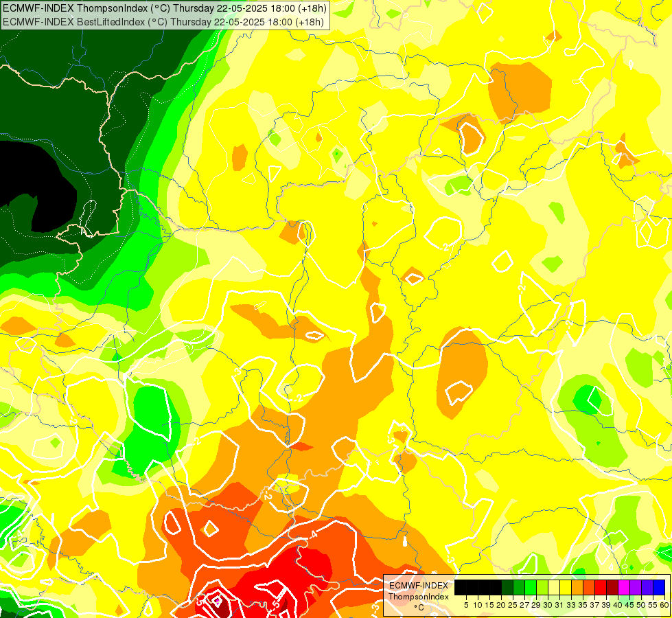Click the ThompsonIndex label in the legend
This screenshot has width=672, height=618.
click(x=419, y=597)
